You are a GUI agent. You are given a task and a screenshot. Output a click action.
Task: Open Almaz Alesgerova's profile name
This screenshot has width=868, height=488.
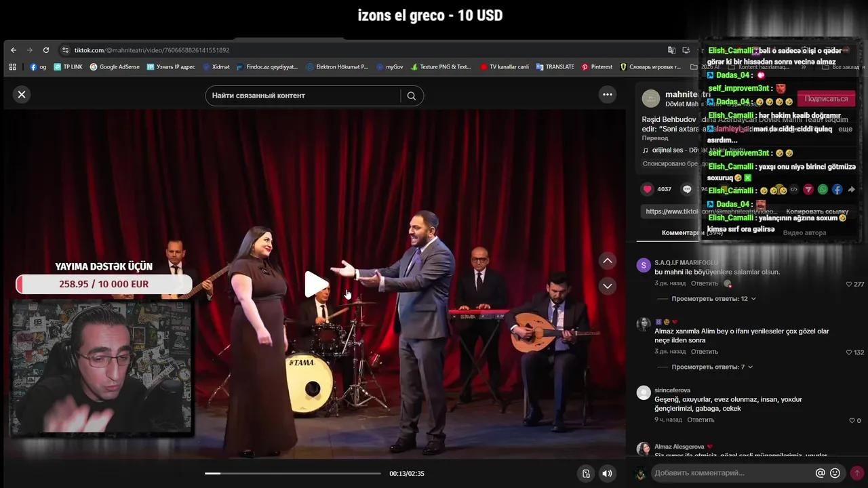(679, 447)
